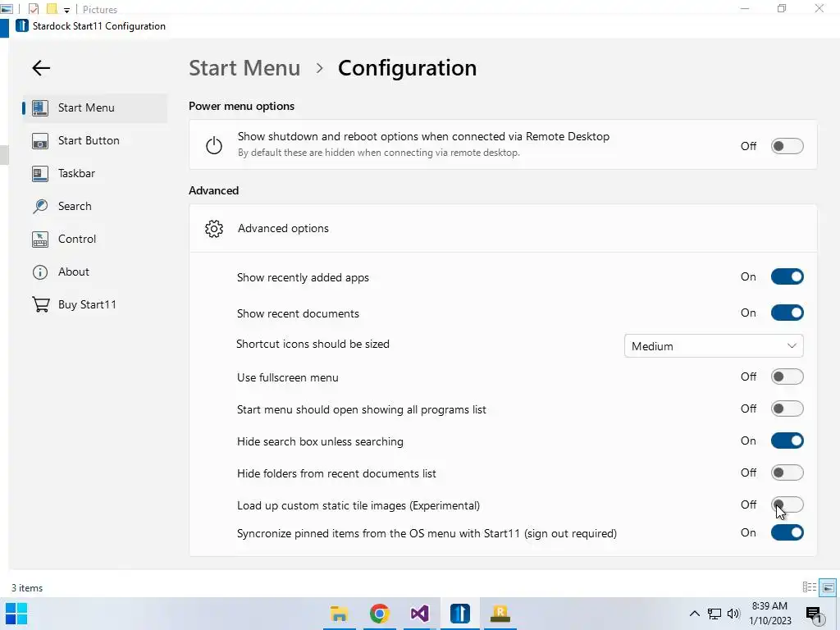Open the About page
840x630 pixels.
95,272
